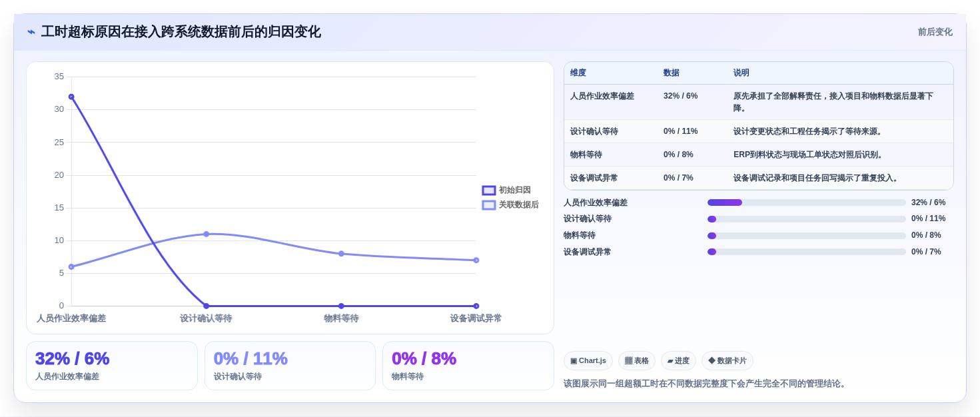Click the 数据卡片 tag chip
The width and height of the screenshot is (980, 417).
pyautogui.click(x=727, y=361)
